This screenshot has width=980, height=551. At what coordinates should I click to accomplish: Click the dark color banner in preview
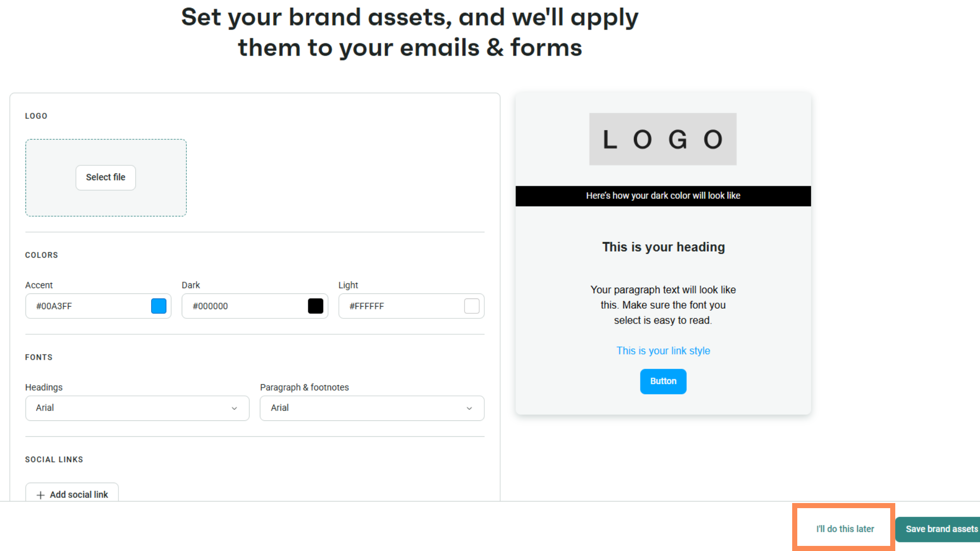(x=663, y=196)
